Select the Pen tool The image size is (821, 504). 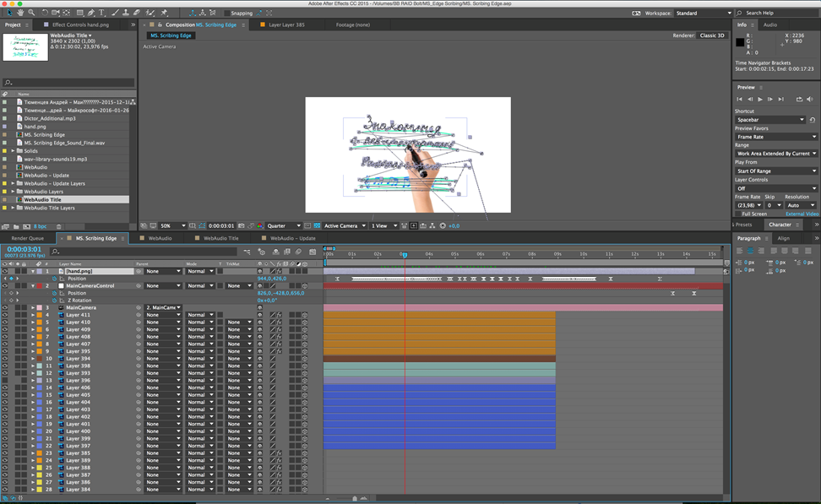(90, 13)
